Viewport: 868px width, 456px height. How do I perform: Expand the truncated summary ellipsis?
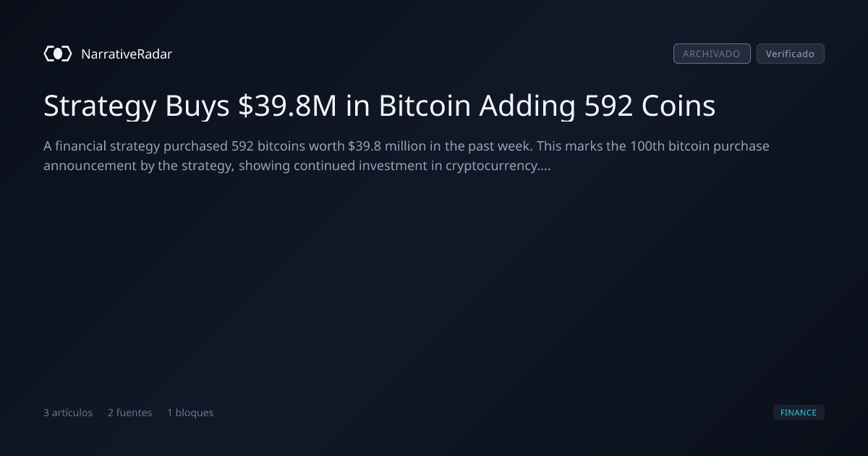point(545,166)
